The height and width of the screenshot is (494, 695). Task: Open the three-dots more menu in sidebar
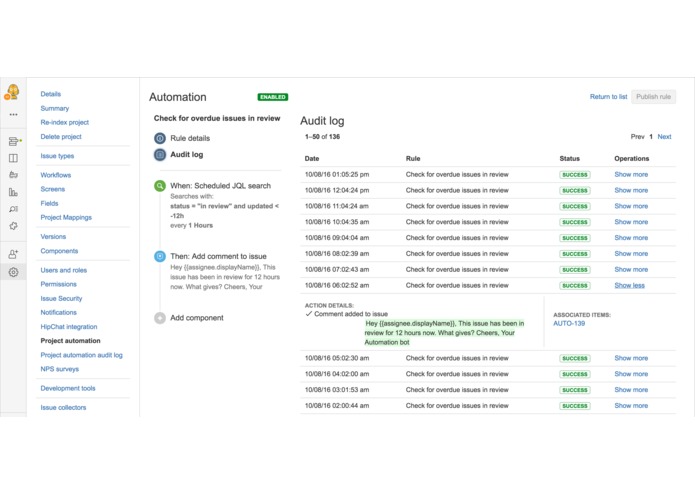[13, 114]
